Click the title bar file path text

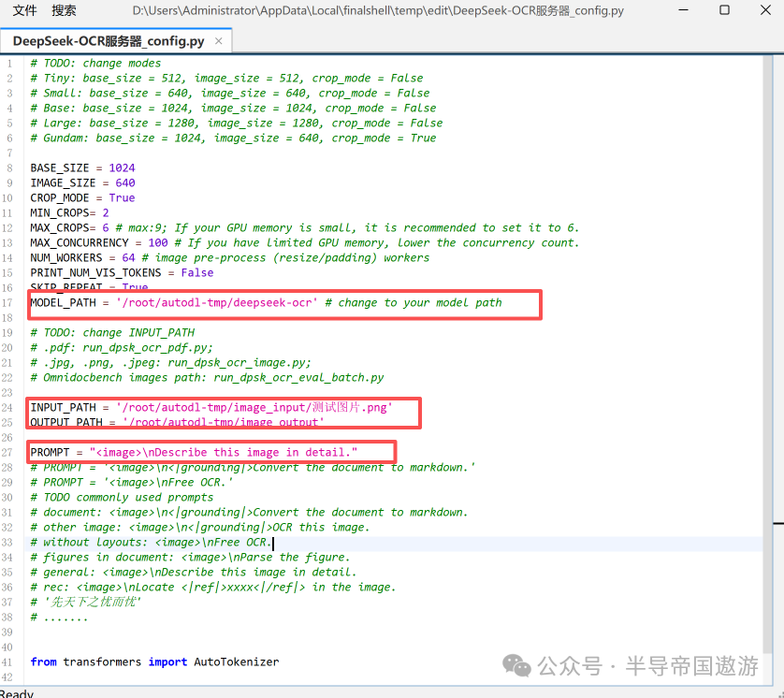(x=378, y=10)
